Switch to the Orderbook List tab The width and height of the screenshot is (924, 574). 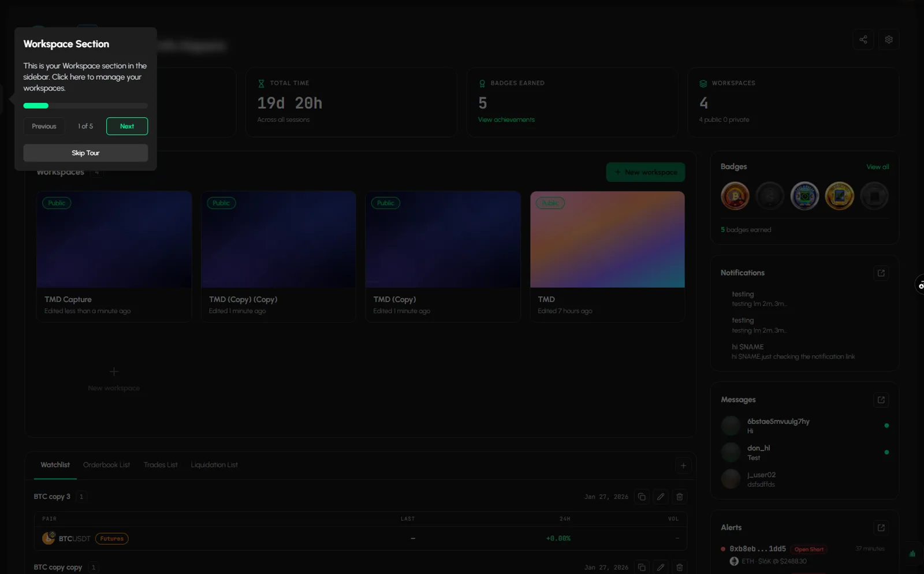coord(106,465)
